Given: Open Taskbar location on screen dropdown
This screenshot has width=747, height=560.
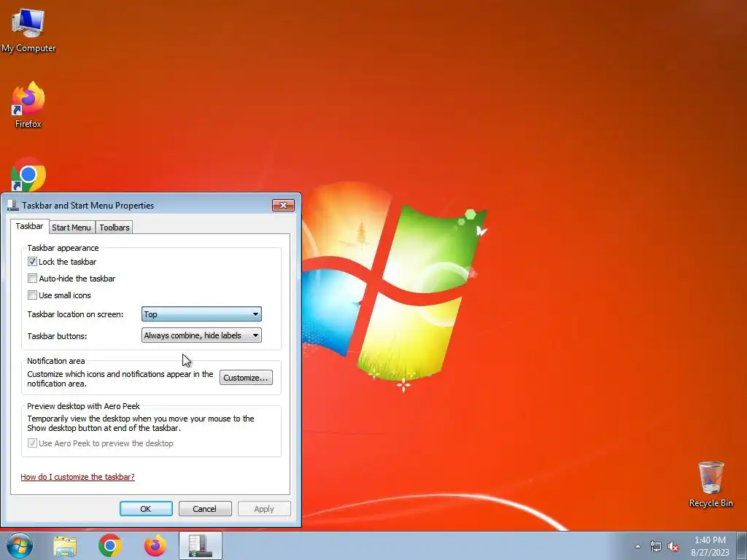Looking at the screenshot, I should (201, 314).
